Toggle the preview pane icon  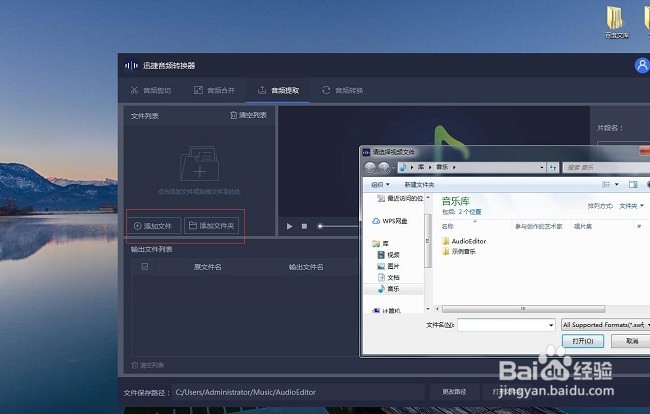click(633, 184)
